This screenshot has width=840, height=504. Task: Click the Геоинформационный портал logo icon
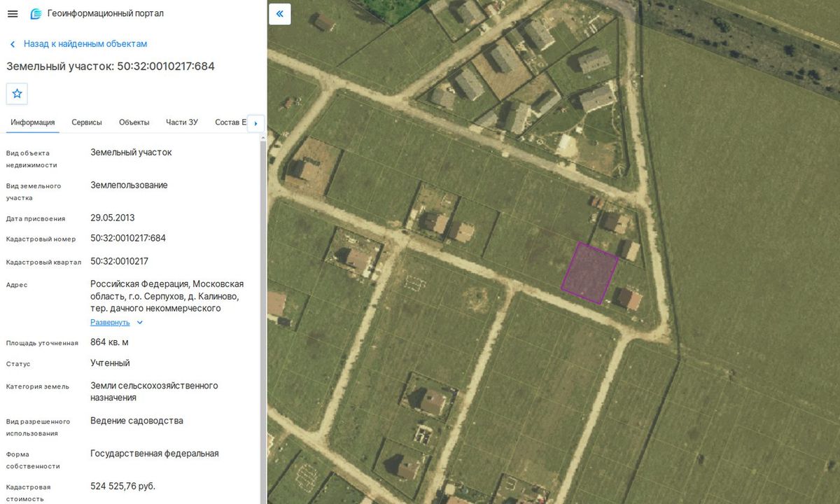(x=36, y=14)
